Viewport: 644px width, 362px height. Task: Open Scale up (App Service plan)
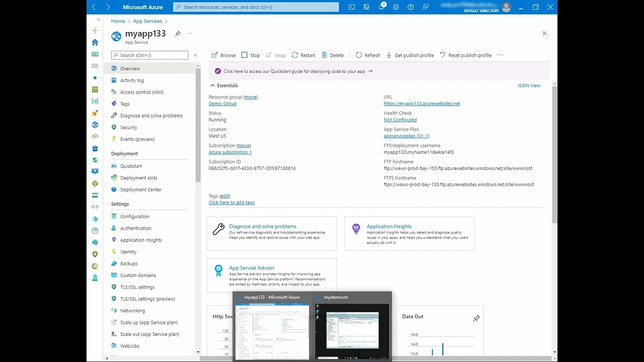[150, 322]
